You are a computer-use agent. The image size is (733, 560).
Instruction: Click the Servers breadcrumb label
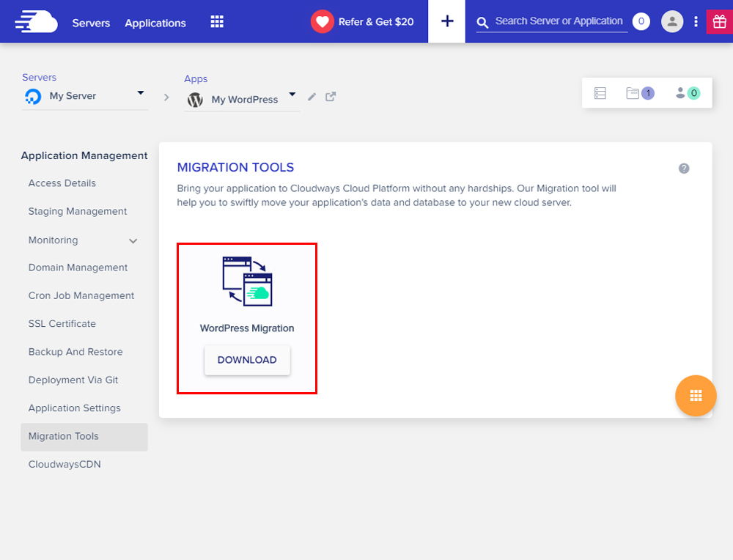(x=40, y=77)
